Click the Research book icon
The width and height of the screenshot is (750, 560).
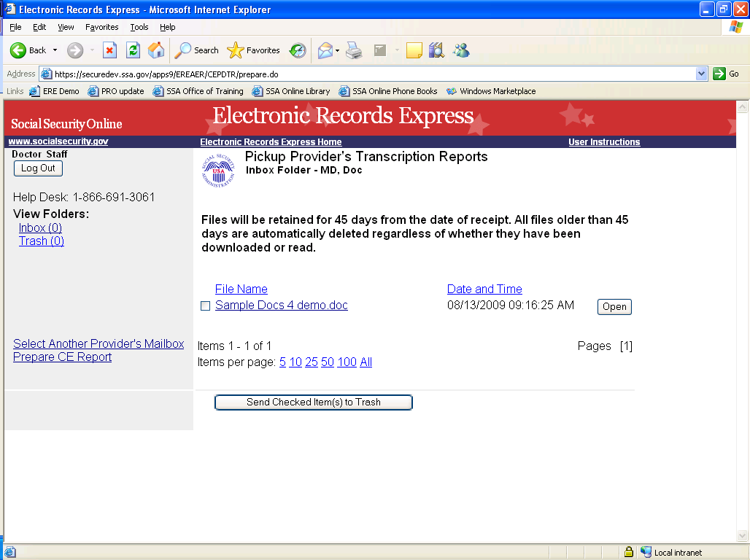[x=436, y=50]
